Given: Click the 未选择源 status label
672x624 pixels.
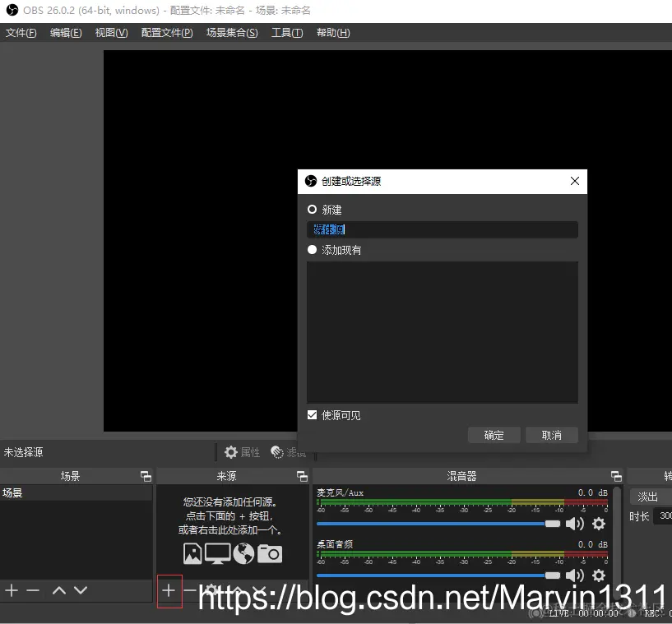Looking at the screenshot, I should tap(24, 452).
